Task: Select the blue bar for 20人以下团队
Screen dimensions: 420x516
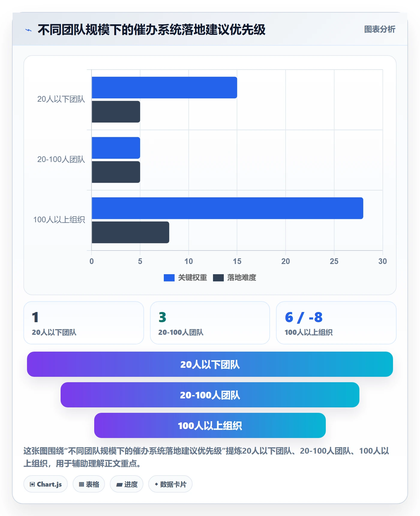Action: point(164,88)
